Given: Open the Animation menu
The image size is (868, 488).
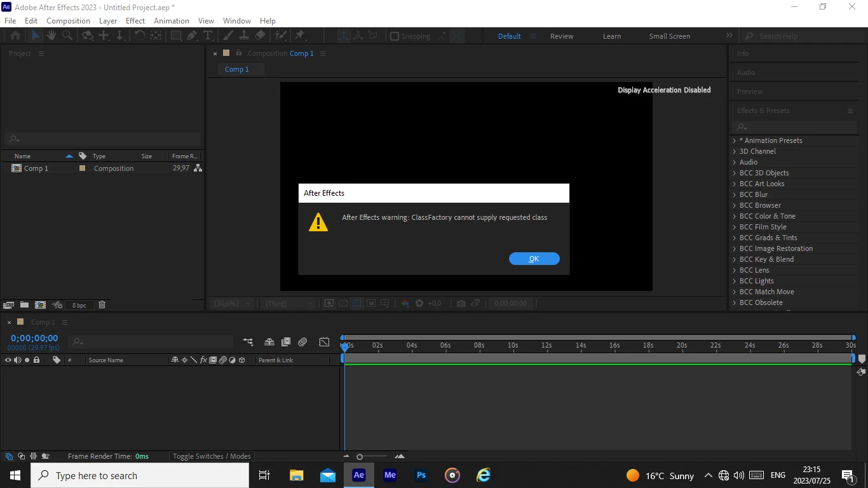Looking at the screenshot, I should coord(172,21).
